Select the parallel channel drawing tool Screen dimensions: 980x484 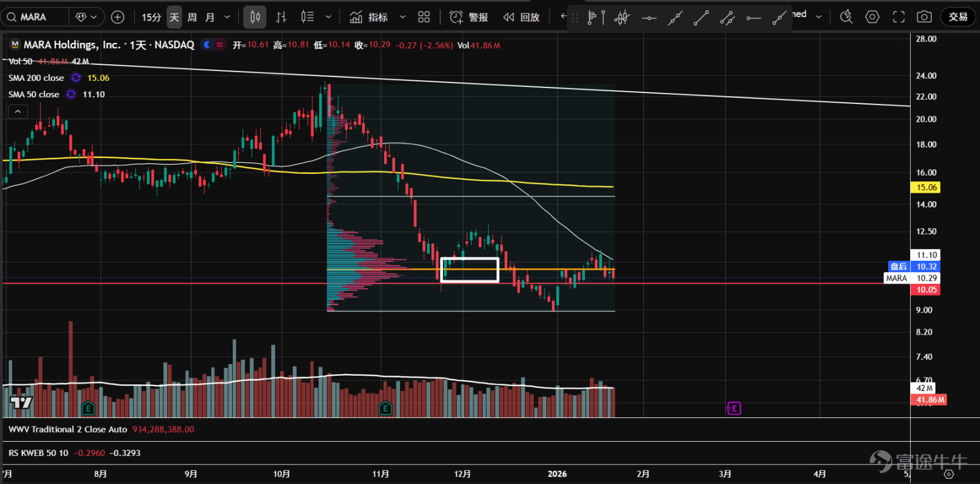click(728, 18)
